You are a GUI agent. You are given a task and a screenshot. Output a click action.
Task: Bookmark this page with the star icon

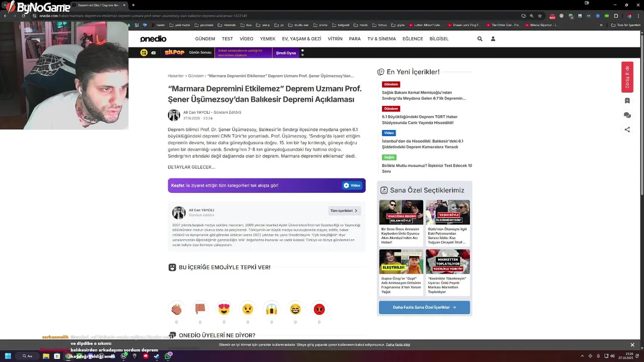539,16
